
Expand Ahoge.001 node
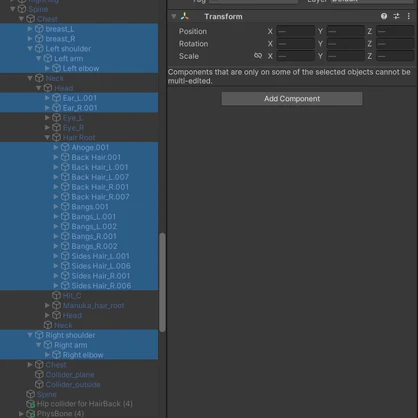point(56,147)
